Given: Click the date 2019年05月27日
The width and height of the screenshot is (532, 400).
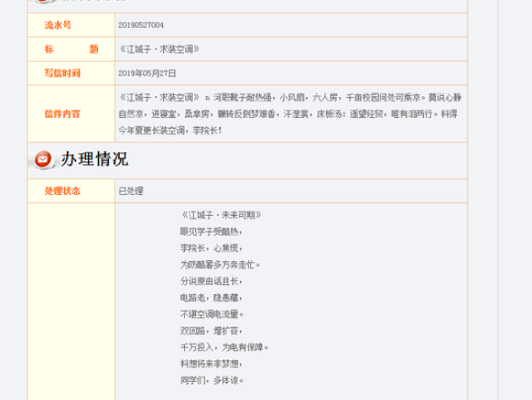Looking at the screenshot, I should coord(147,73).
